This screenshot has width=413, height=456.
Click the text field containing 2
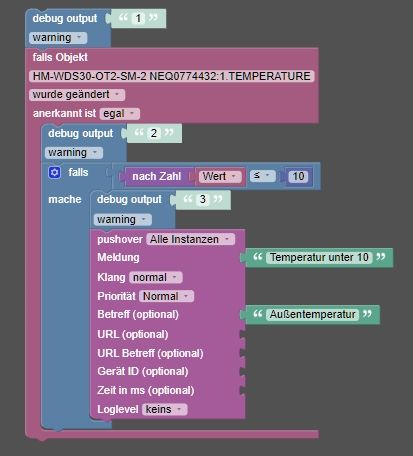pyautogui.click(x=154, y=133)
